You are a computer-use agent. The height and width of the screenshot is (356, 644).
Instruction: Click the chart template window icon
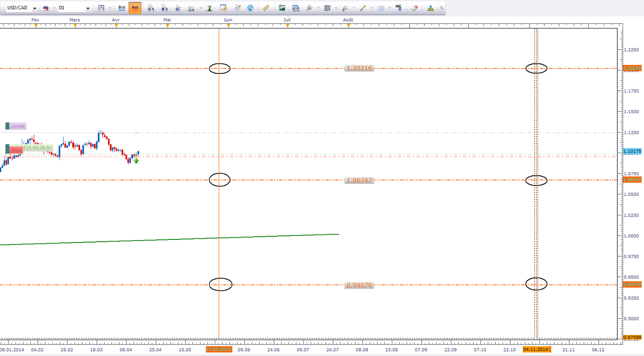(296, 8)
